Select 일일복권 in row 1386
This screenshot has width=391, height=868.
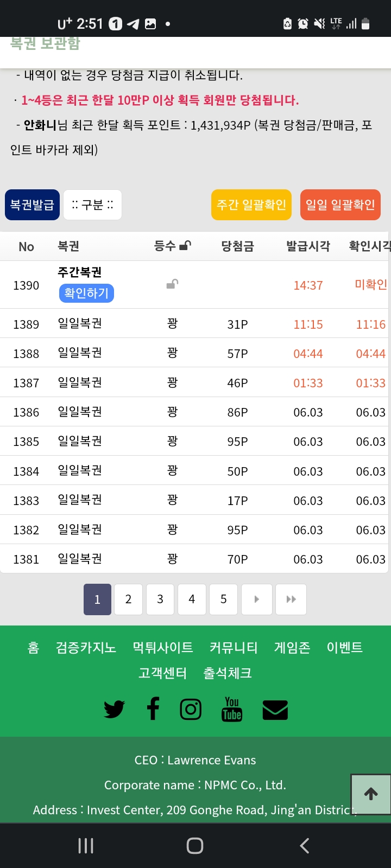point(80,412)
